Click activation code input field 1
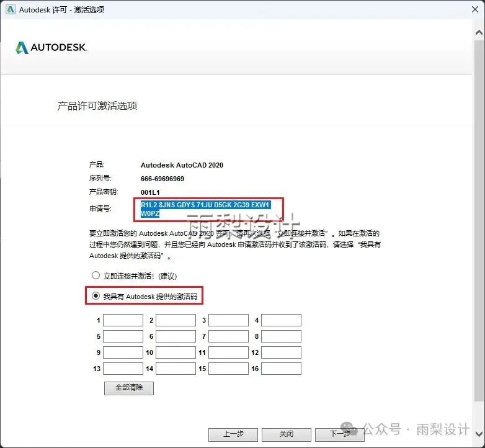 coord(123,320)
